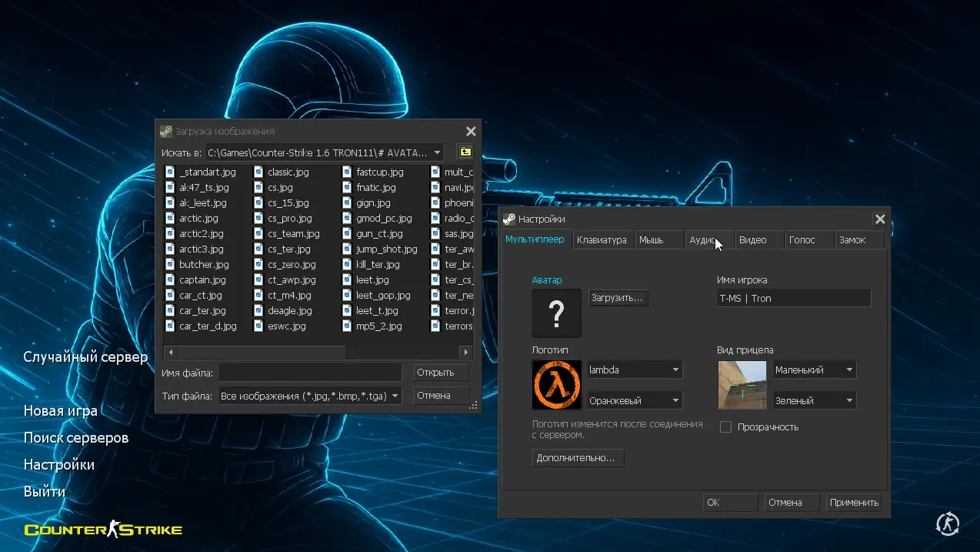Switch to the Видео tab

(x=752, y=240)
